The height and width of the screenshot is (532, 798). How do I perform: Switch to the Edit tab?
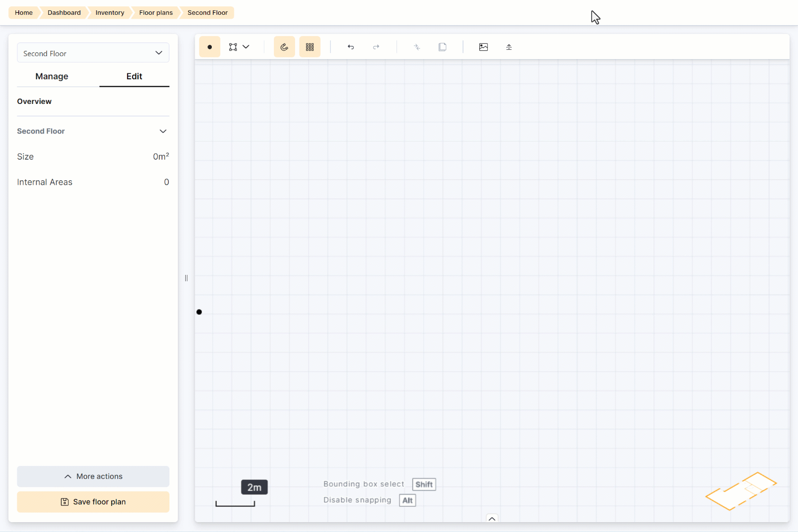click(134, 76)
